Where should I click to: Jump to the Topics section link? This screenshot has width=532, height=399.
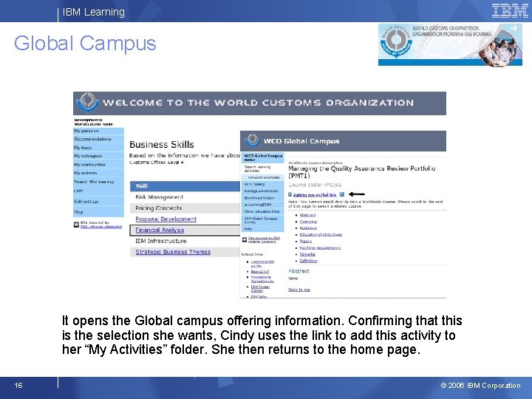[306, 241]
